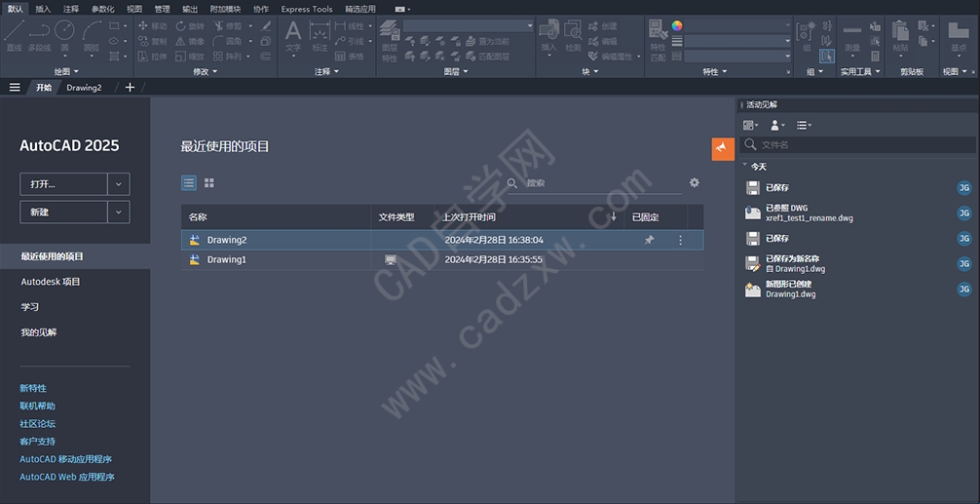This screenshot has height=504, width=980.
Task: Expand the Annotation (注释) panel
Action: point(326,72)
